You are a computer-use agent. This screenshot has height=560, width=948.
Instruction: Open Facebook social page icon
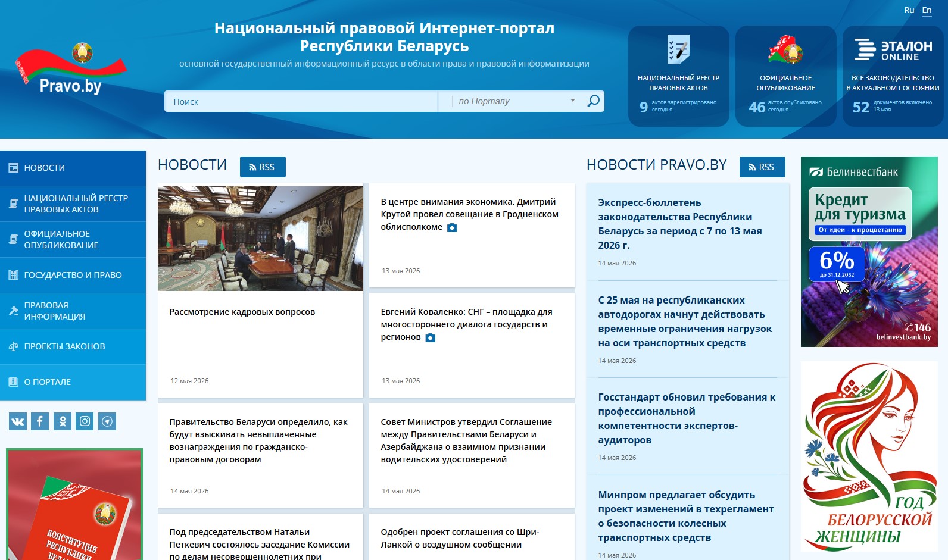coord(40,421)
